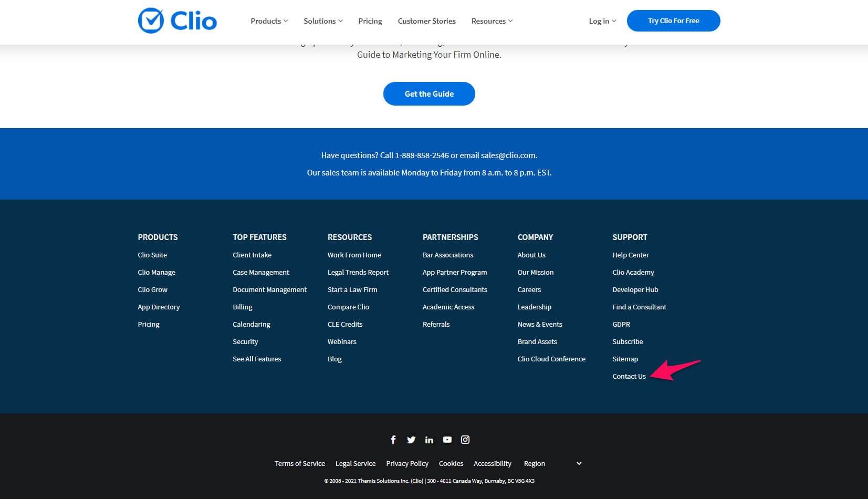Select Pricing in the top navigation
868x499 pixels.
tap(370, 21)
